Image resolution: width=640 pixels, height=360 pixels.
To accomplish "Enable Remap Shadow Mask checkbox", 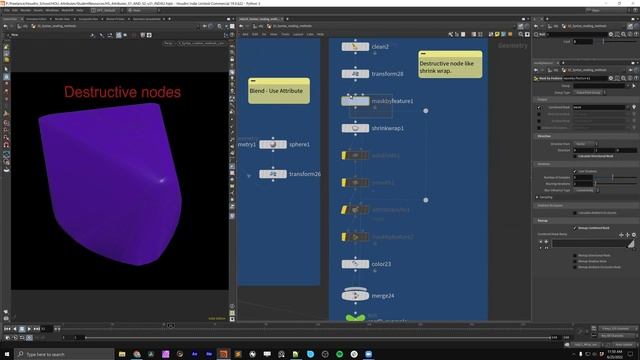I will pyautogui.click(x=575, y=261).
